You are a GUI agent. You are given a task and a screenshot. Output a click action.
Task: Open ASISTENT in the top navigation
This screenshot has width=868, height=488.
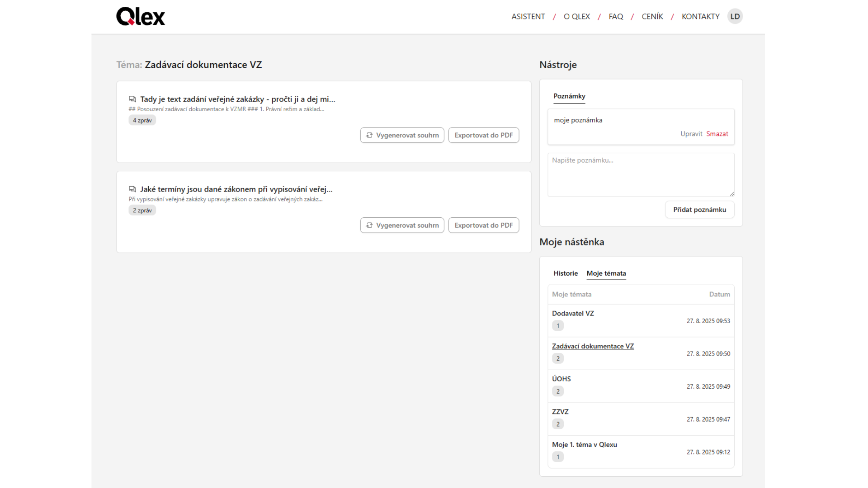pos(528,16)
